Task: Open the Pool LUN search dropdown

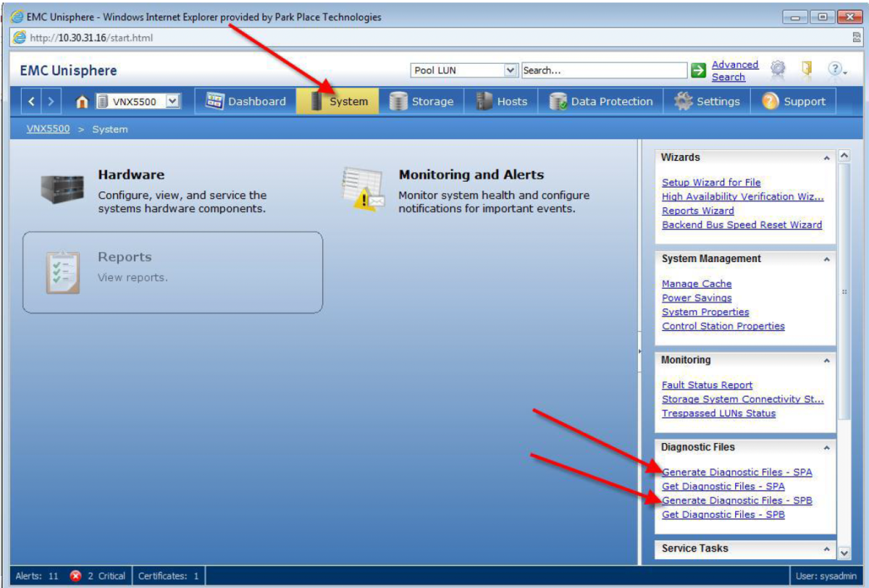Action: (511, 70)
